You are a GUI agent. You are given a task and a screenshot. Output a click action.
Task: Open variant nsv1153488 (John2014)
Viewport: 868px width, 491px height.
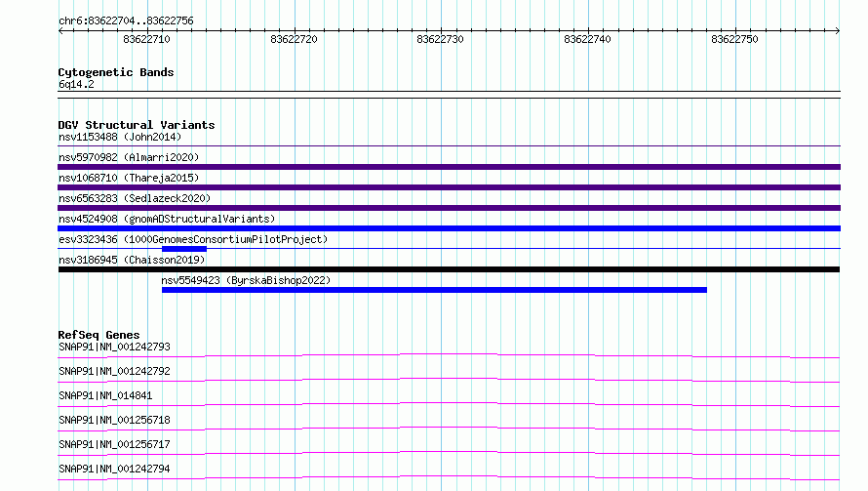tap(120, 137)
